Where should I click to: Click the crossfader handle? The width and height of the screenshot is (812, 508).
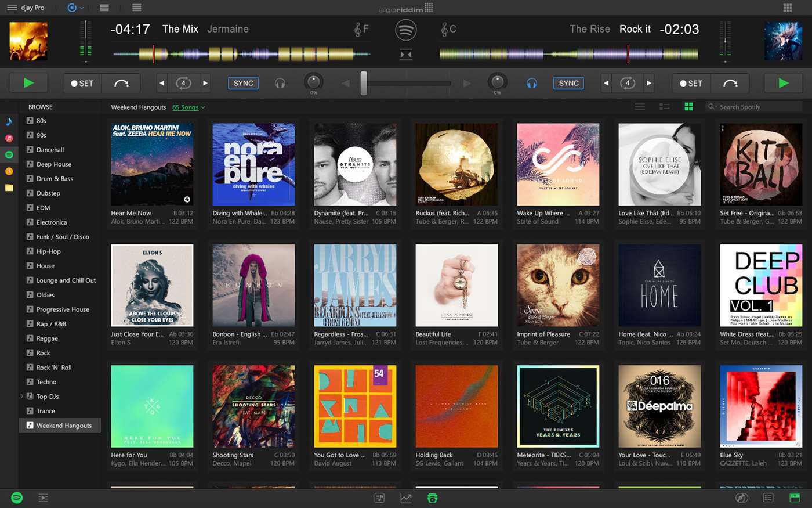[364, 83]
